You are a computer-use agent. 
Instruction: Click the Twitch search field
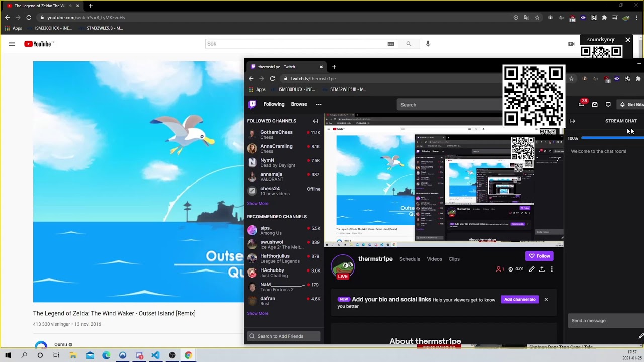point(449,104)
